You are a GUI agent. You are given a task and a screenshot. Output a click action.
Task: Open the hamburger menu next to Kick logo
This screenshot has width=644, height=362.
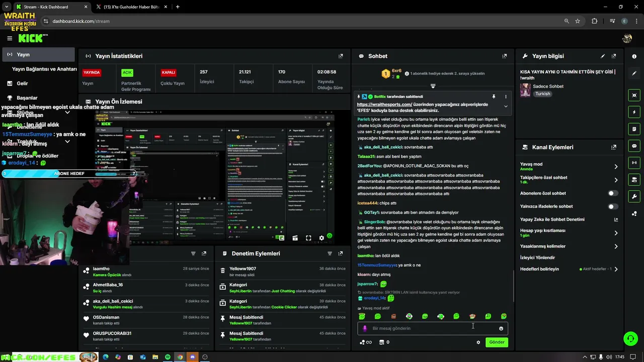coord(10,38)
